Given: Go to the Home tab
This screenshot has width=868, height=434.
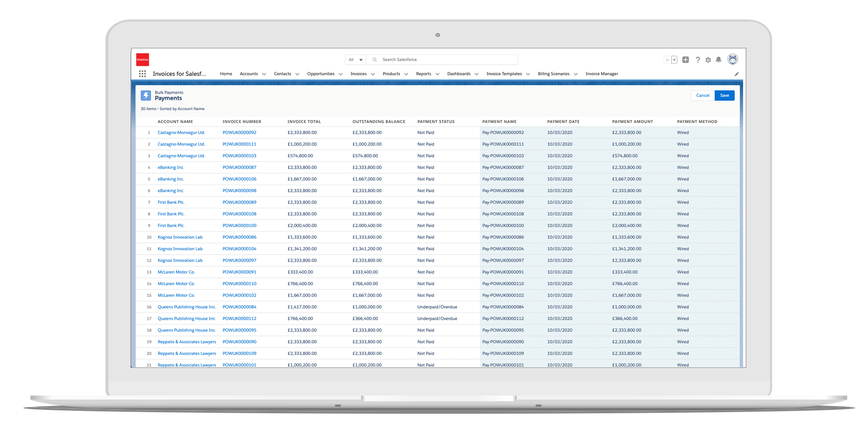Looking at the screenshot, I should 226,74.
